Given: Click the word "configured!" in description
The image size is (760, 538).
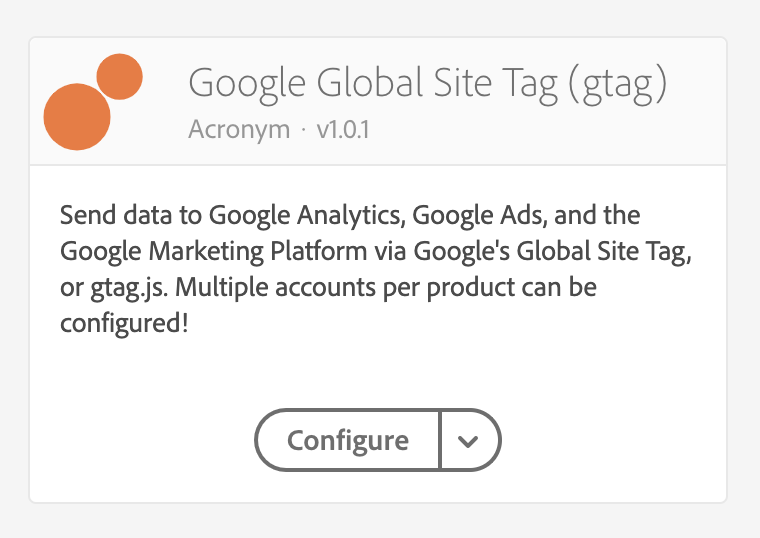Looking at the screenshot, I should 124,324.
